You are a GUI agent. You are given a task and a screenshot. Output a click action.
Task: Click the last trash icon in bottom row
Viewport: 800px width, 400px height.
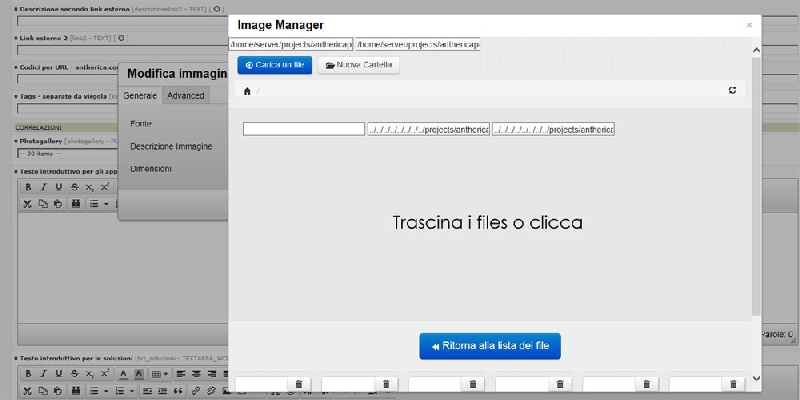tap(734, 384)
